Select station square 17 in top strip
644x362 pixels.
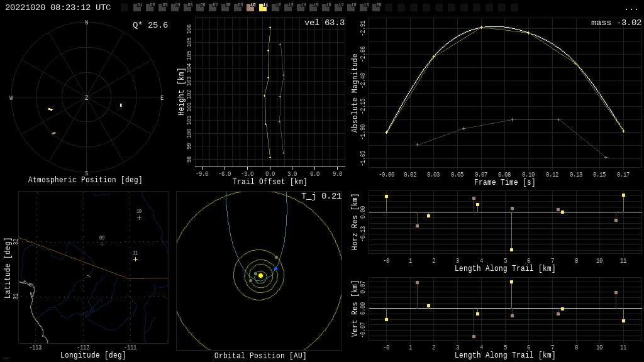pyautogui.click(x=338, y=8)
